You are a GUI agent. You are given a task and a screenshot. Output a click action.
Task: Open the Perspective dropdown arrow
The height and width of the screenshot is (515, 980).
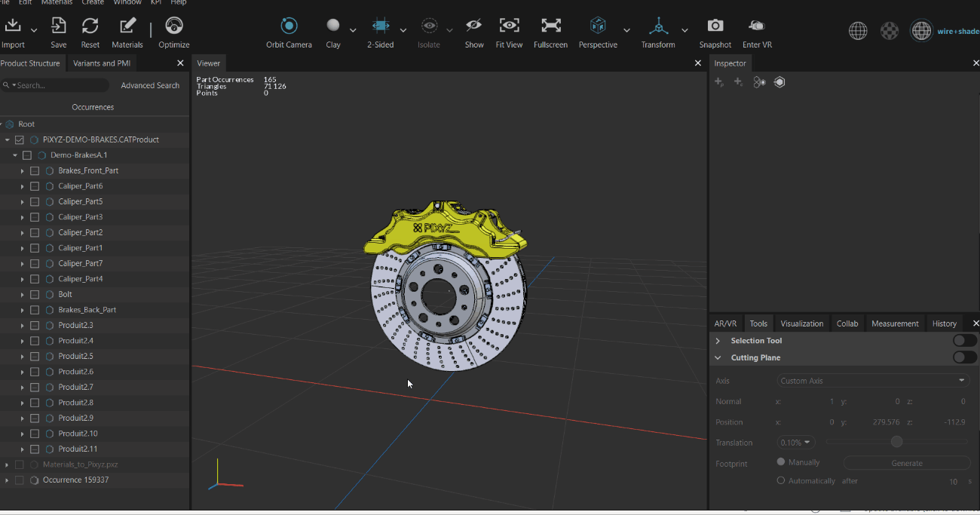click(626, 30)
